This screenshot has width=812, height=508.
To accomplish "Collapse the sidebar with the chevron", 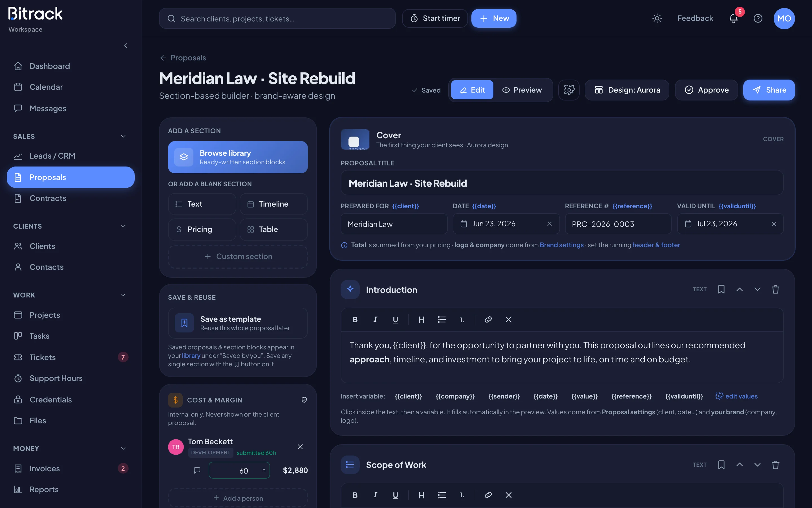I will [x=126, y=46].
